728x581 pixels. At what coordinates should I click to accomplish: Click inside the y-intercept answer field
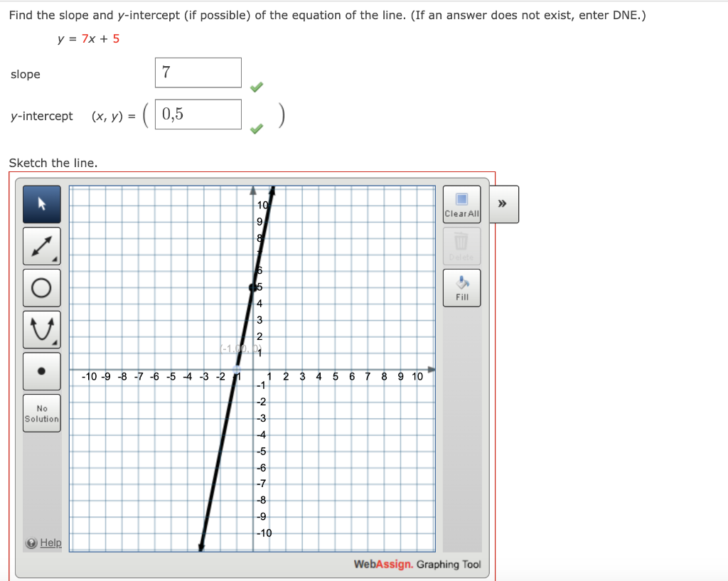click(198, 114)
